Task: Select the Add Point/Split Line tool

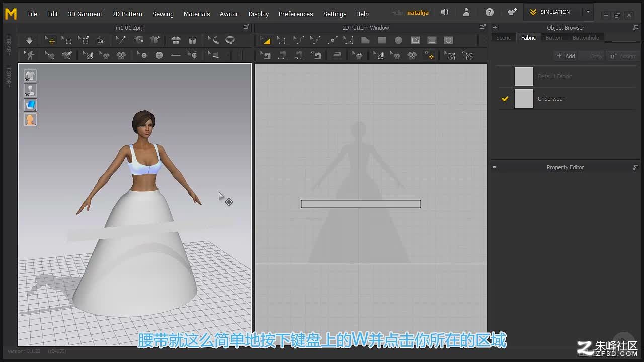Action: click(333, 41)
